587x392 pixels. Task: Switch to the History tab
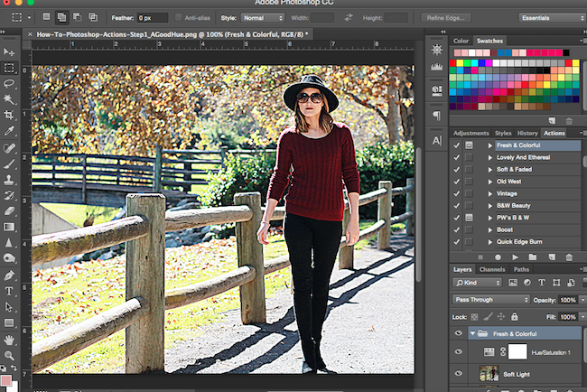(x=527, y=133)
